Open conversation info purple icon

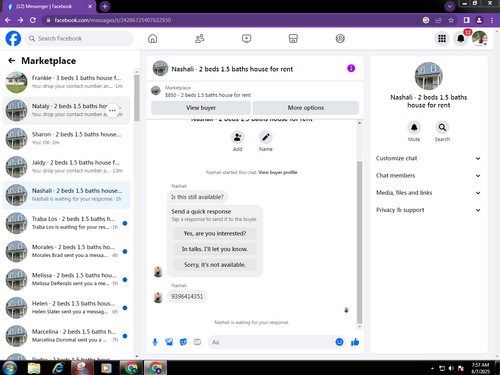click(351, 68)
